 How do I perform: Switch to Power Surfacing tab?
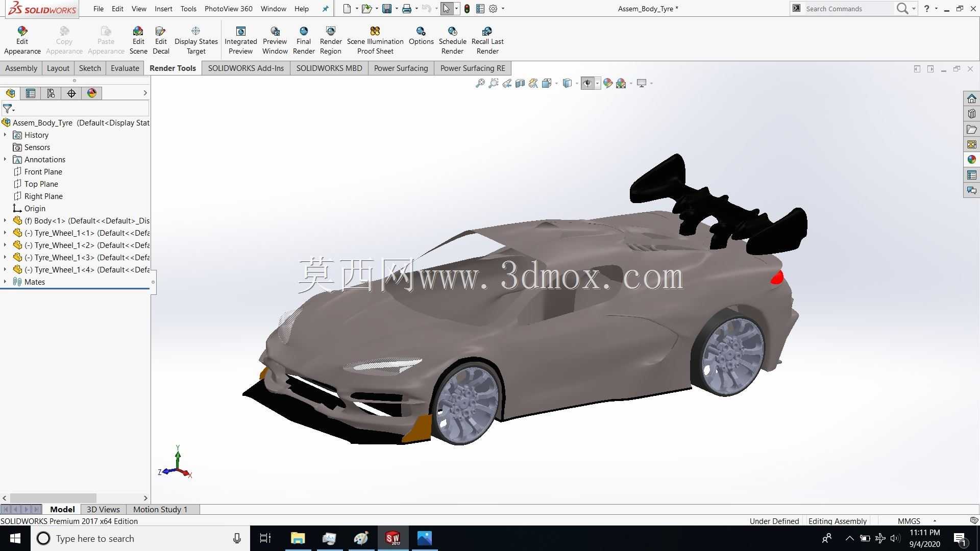point(401,68)
